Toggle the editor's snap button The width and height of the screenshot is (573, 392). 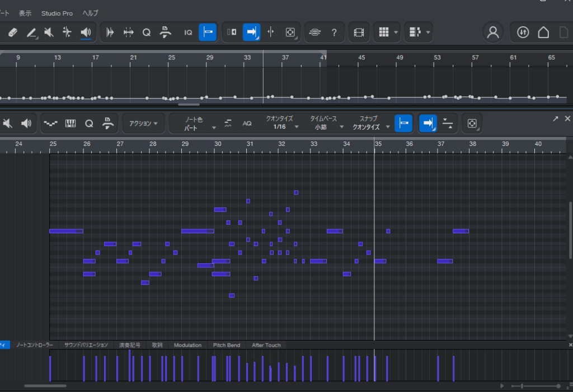(403, 123)
